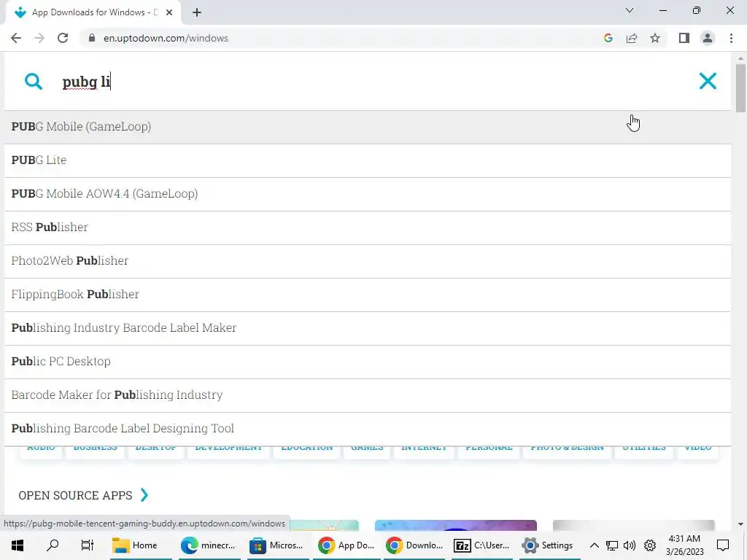Choose the PUBG Lite suggestion
Screen dimensions: 747x560
368,160
